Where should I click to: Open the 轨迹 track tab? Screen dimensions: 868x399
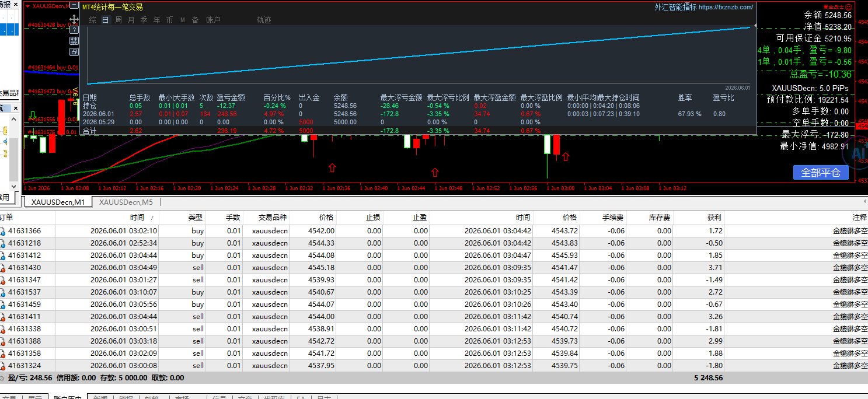[x=264, y=20]
